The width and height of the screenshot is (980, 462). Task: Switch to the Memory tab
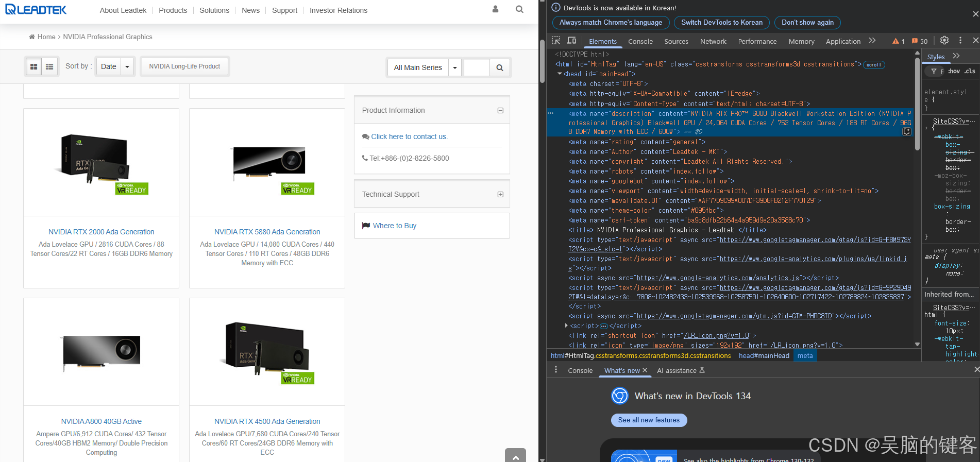[801, 41]
